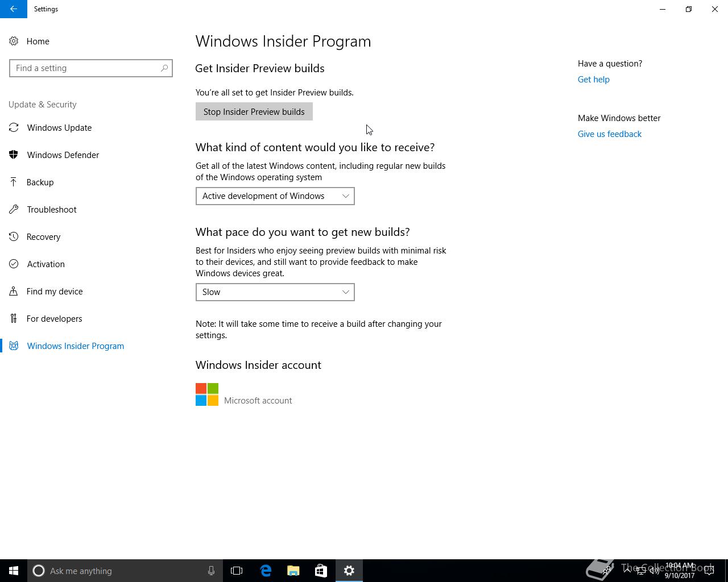Click Find a setting search box
This screenshot has height=582, width=728.
coord(91,68)
